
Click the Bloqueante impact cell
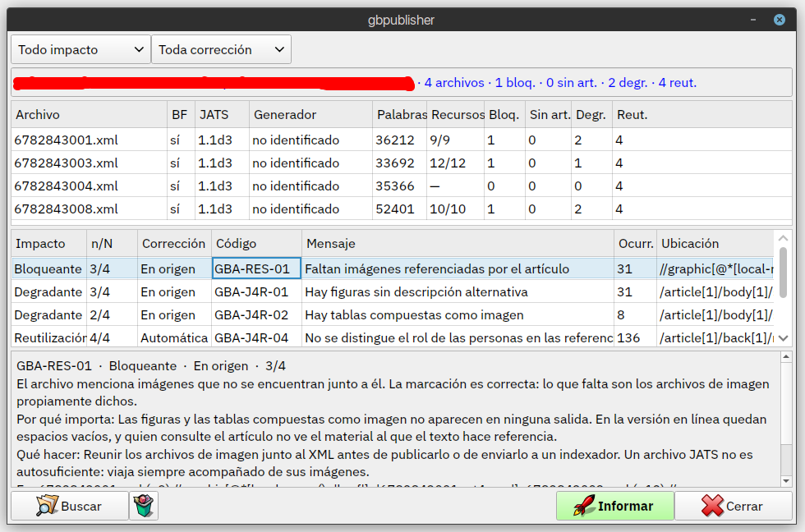coord(49,268)
